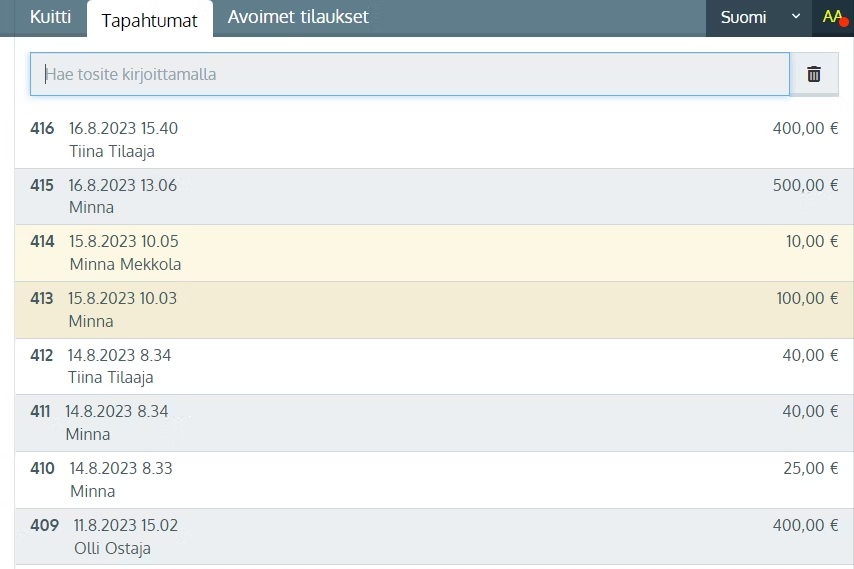Click date 15.8.2023 10.03

tap(122, 298)
